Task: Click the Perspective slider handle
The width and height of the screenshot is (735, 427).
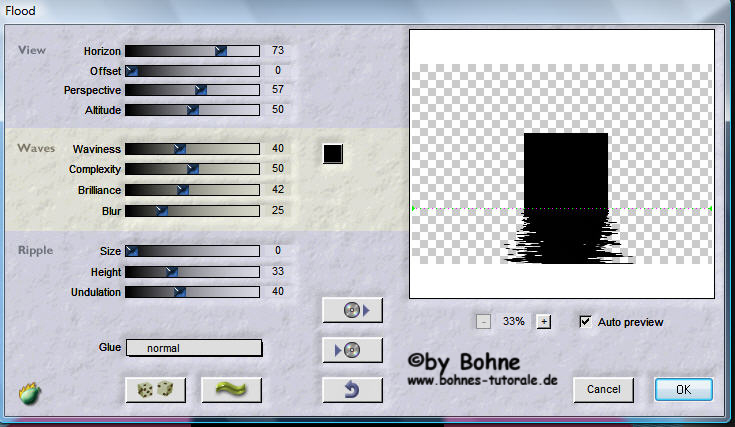Action: (201, 90)
